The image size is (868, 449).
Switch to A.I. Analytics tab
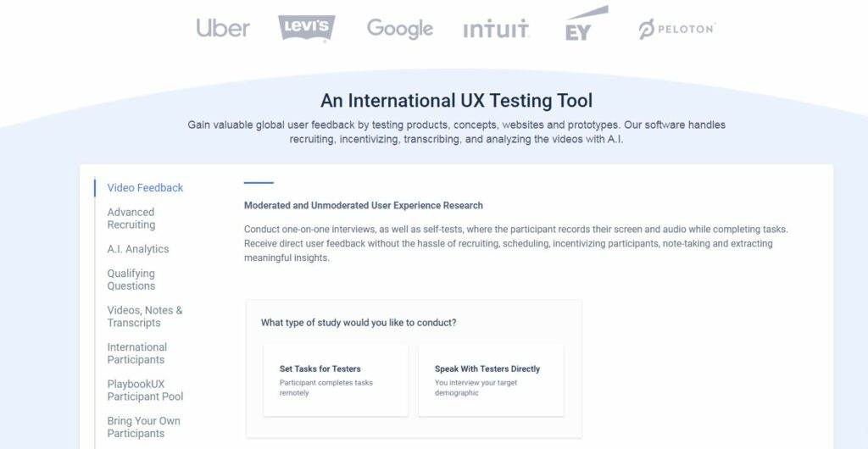tap(138, 249)
